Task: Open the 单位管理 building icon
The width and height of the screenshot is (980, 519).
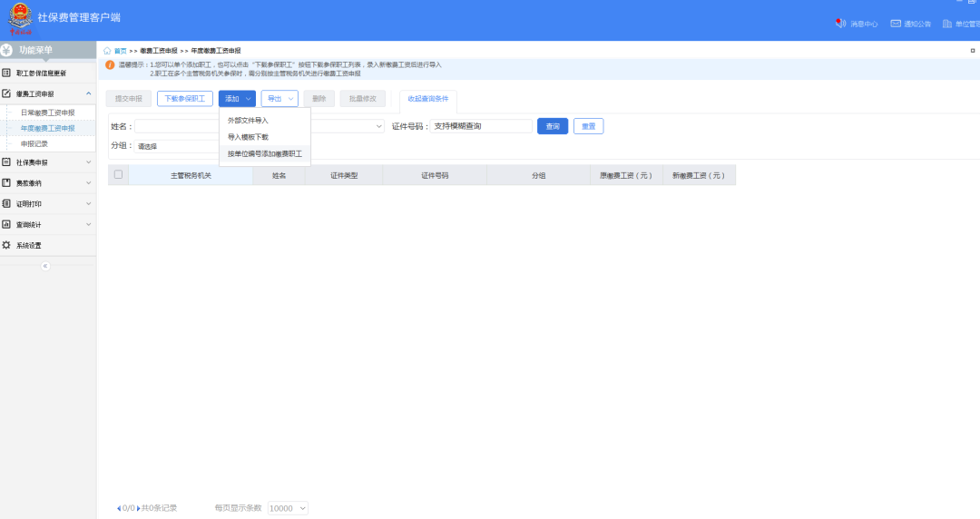Action: point(947,23)
